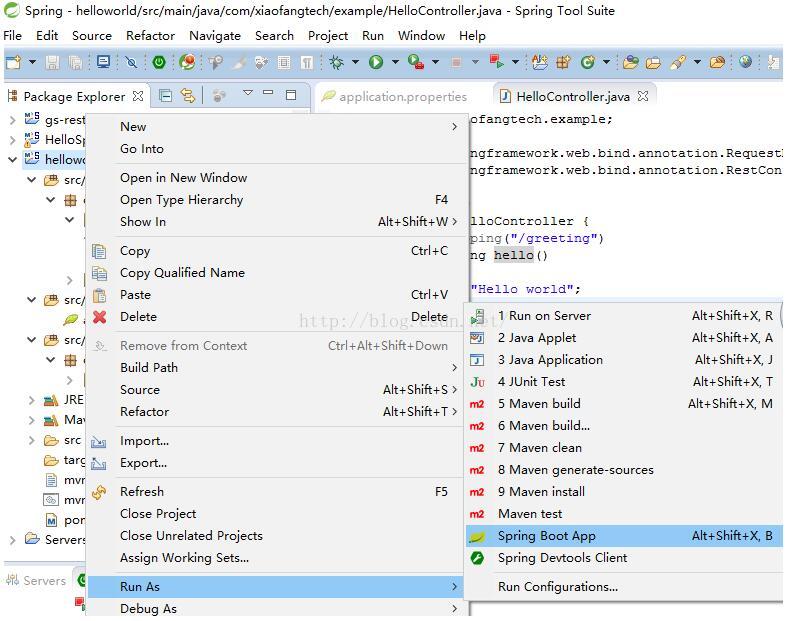The width and height of the screenshot is (788, 621).
Task: Expand the gs-rest project node
Action: 13,120
